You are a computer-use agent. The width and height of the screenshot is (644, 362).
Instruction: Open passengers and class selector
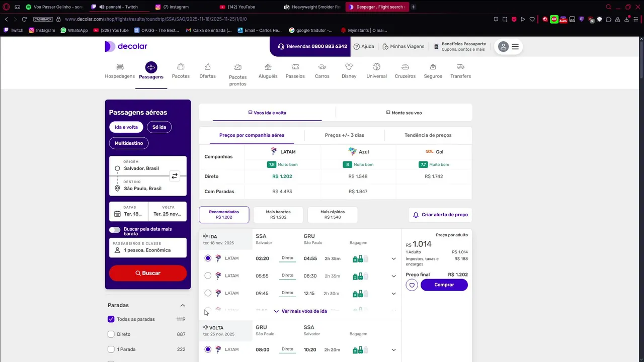[148, 247]
